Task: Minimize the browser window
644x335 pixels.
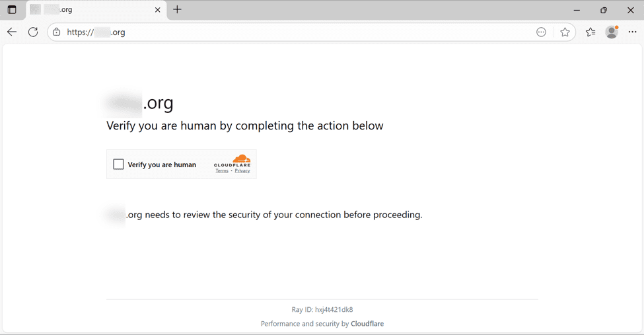Action: click(x=577, y=10)
